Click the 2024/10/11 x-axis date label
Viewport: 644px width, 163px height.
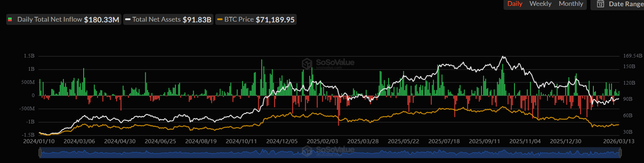241,141
